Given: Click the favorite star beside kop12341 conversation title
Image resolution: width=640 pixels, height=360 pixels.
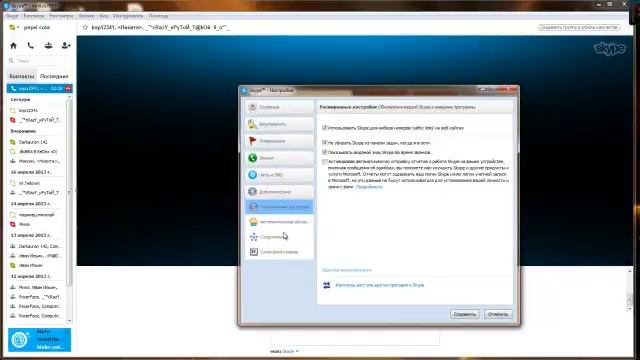Looking at the screenshot, I should pyautogui.click(x=85, y=27).
